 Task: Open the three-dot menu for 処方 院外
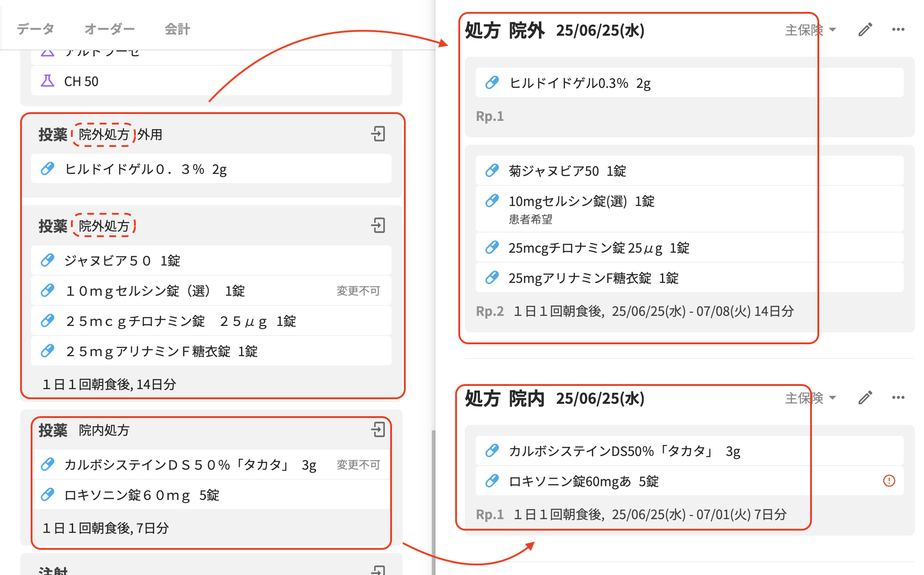(898, 30)
